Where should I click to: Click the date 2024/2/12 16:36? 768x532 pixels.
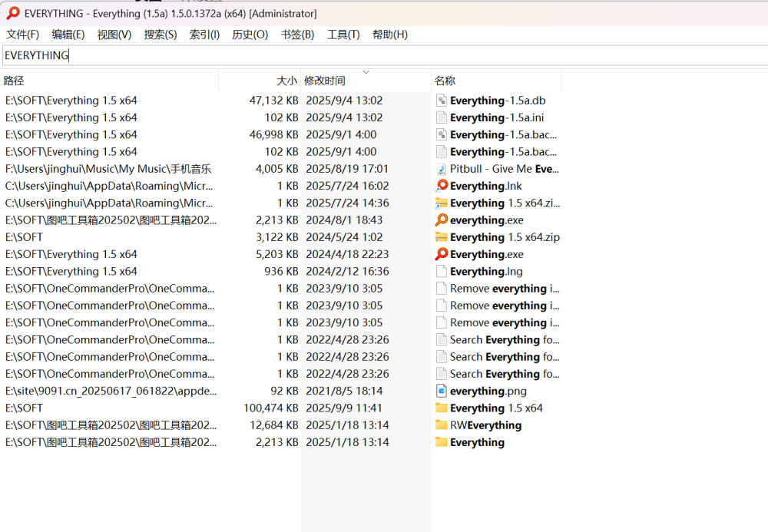[x=347, y=271]
